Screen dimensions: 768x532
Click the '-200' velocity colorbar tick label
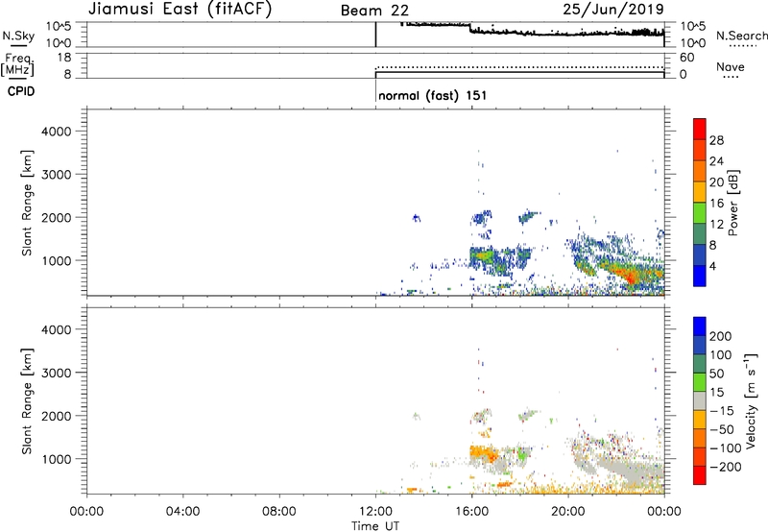[x=725, y=467]
